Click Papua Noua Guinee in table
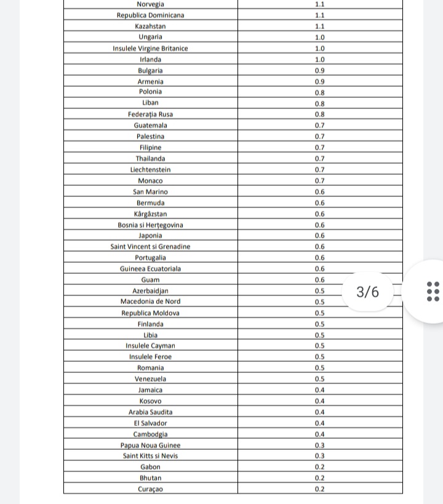The width and height of the screenshot is (443, 504). point(151,446)
